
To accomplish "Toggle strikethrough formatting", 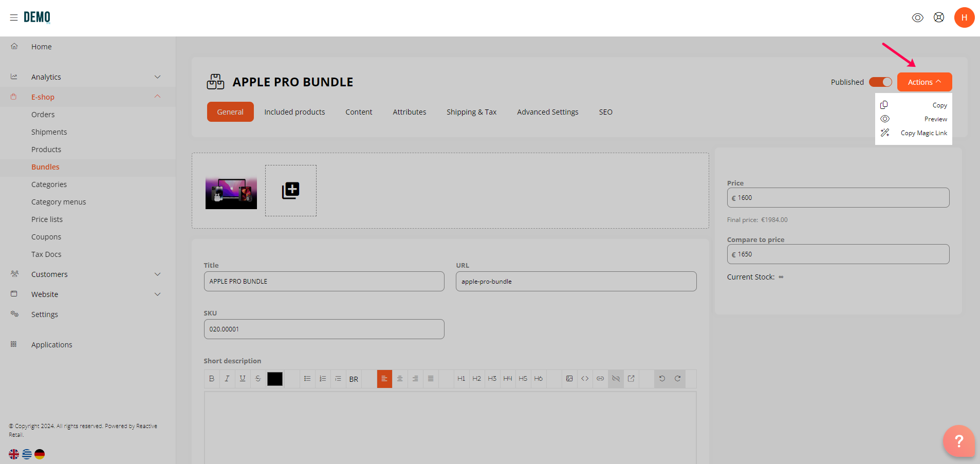I will (258, 379).
